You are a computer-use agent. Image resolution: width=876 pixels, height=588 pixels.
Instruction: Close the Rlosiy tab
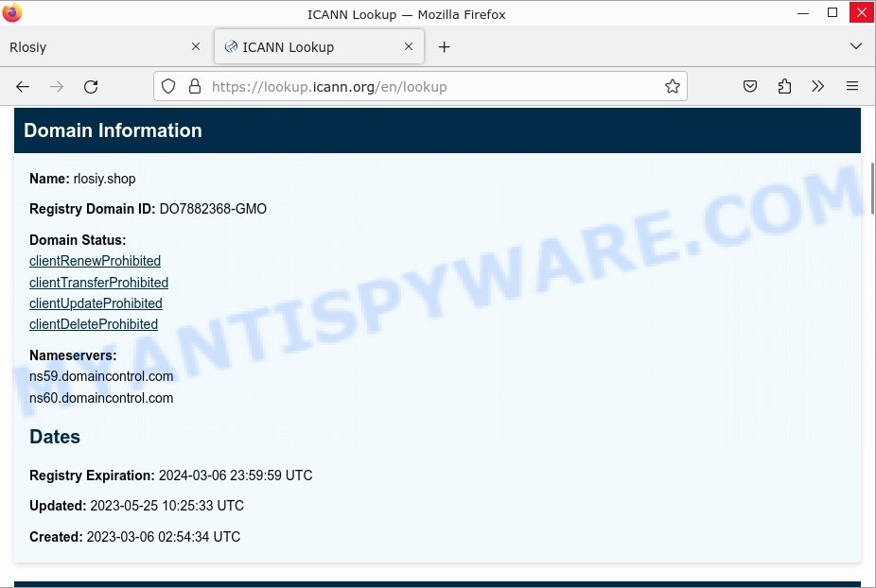(x=196, y=46)
